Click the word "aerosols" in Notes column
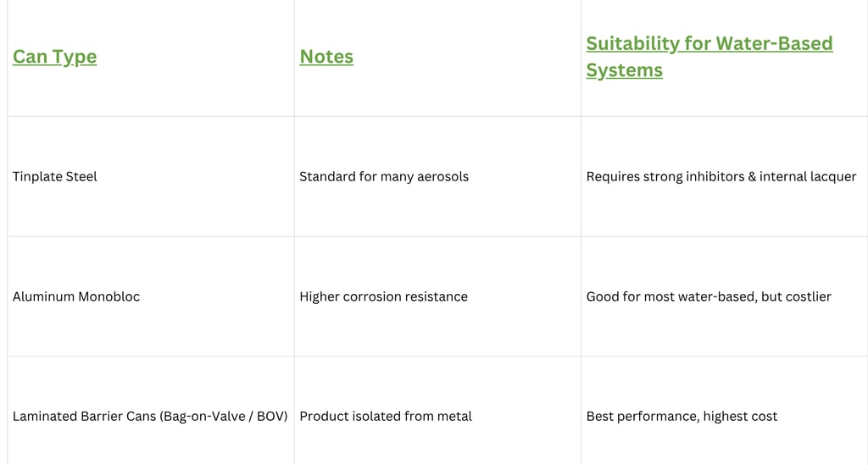 (x=441, y=176)
